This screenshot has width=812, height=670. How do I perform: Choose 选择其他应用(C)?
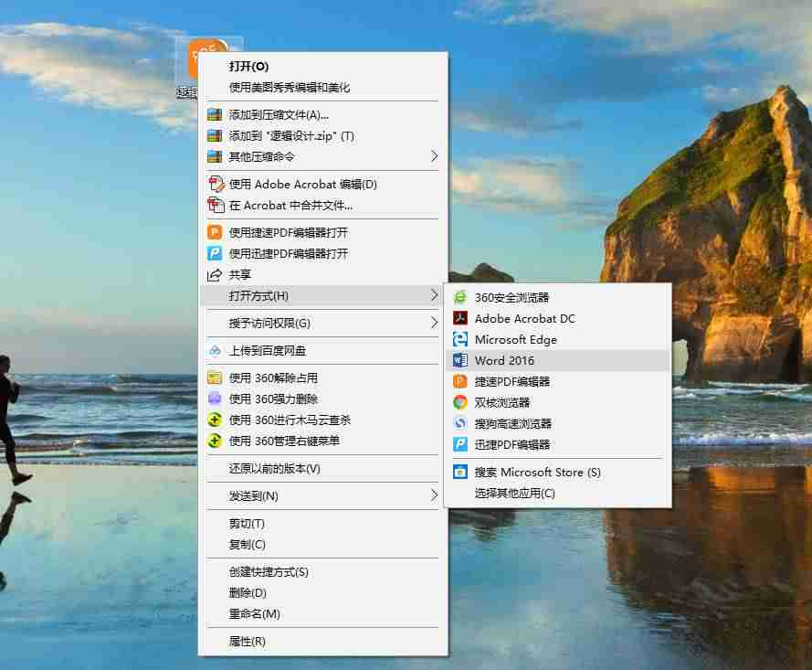click(x=558, y=493)
